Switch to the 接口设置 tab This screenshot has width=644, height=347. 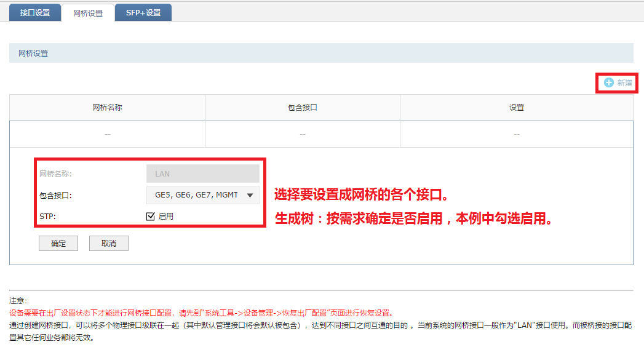pos(35,12)
